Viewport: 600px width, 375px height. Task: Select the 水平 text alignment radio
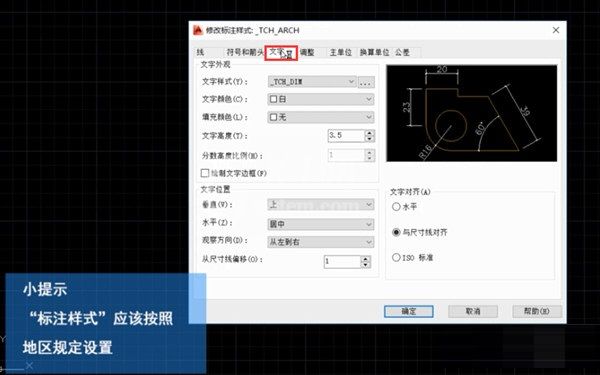396,207
